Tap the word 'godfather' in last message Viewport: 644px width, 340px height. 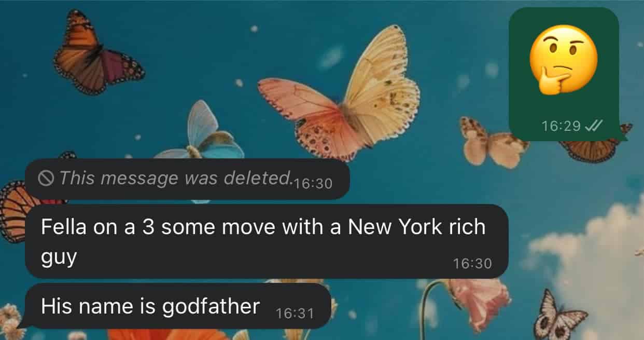coord(211,307)
